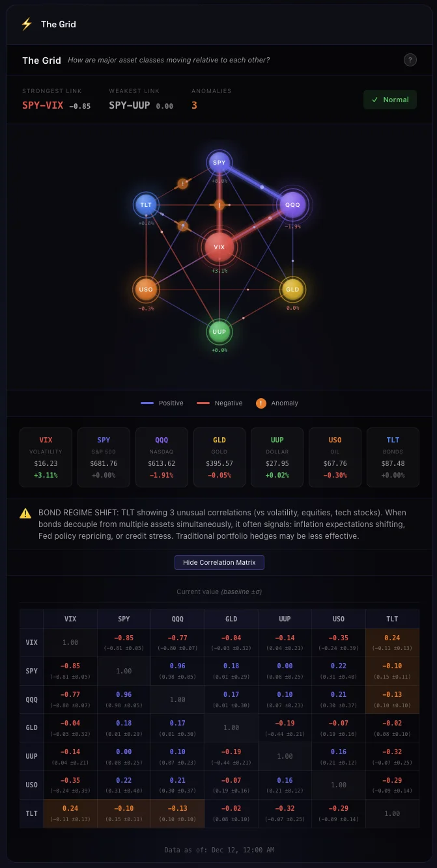
Task: Select The Grid header tab
Action: tap(41, 60)
